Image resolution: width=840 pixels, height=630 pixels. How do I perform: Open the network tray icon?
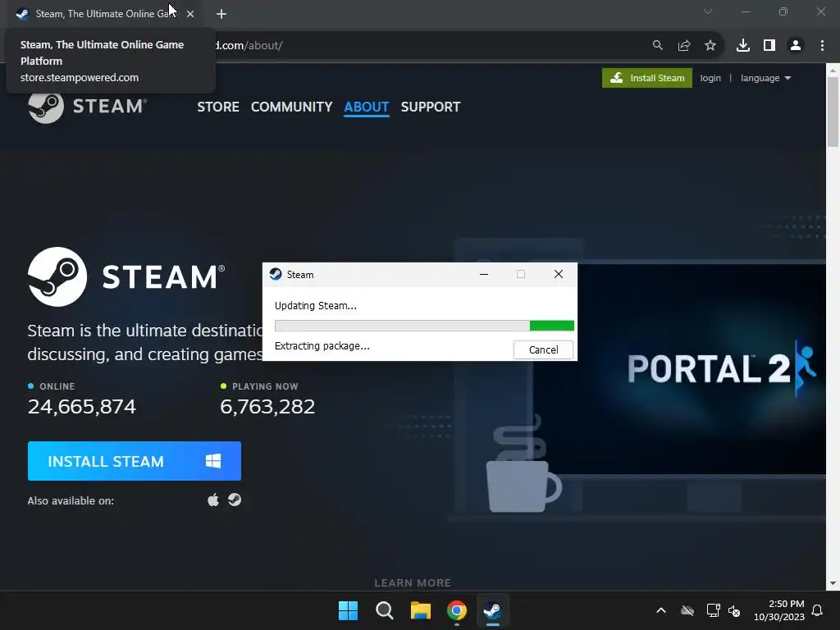[713, 610]
